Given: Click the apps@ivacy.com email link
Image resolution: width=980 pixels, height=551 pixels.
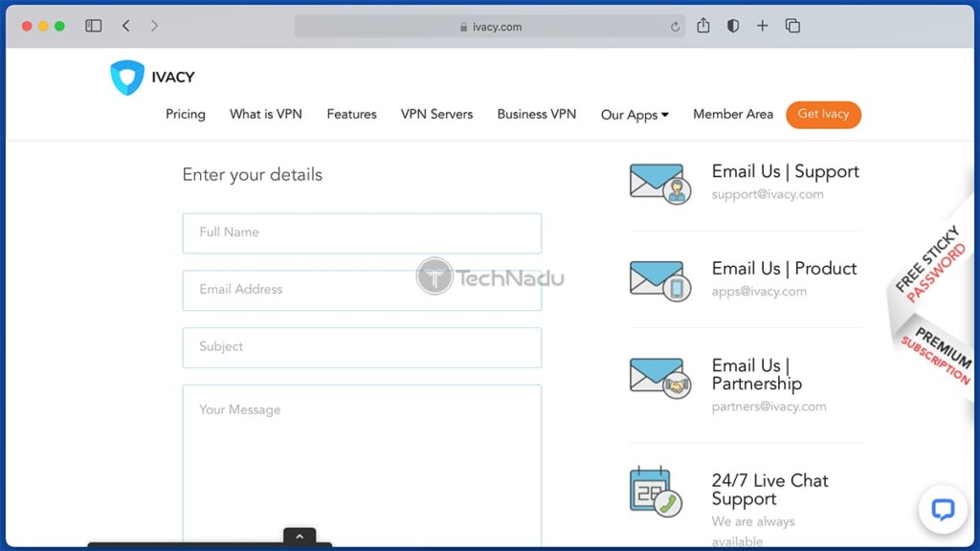Looking at the screenshot, I should click(x=759, y=291).
